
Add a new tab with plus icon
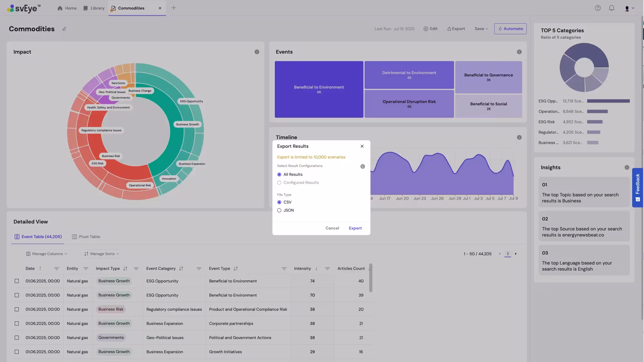[x=174, y=8]
